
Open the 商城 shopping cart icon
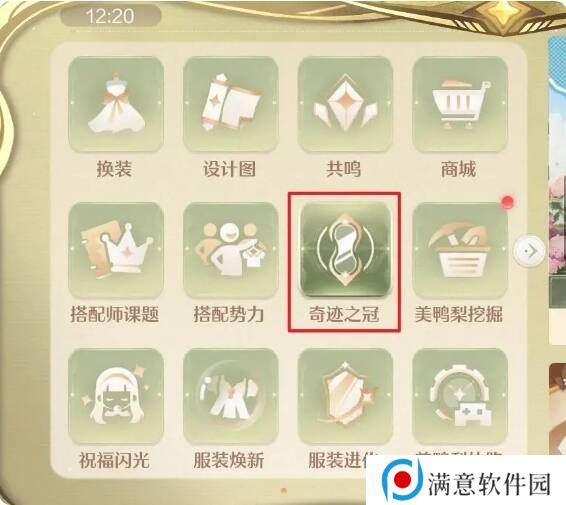tap(460, 104)
